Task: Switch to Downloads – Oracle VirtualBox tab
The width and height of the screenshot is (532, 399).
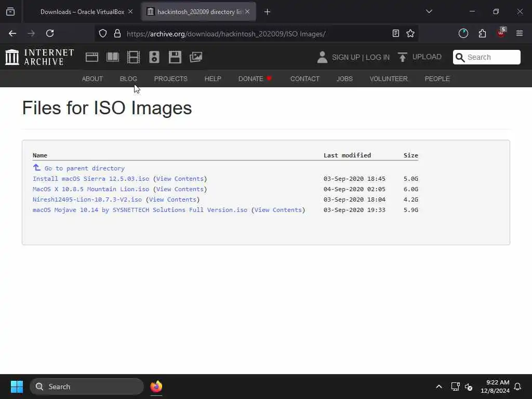Action: [x=82, y=12]
